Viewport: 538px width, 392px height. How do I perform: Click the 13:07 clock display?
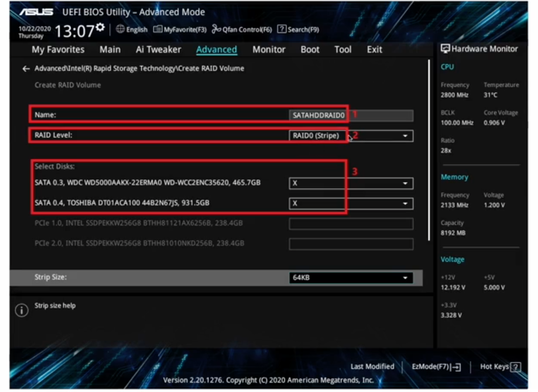point(74,32)
